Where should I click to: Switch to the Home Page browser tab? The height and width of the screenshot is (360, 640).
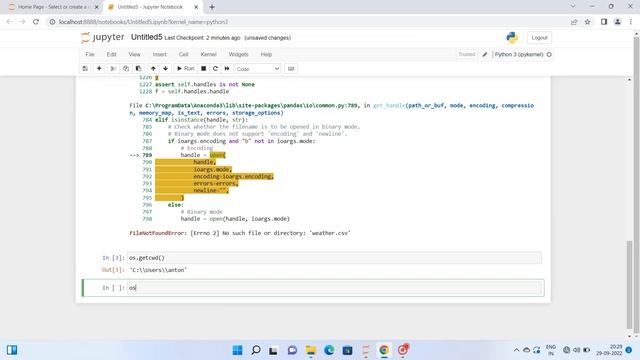[52, 7]
